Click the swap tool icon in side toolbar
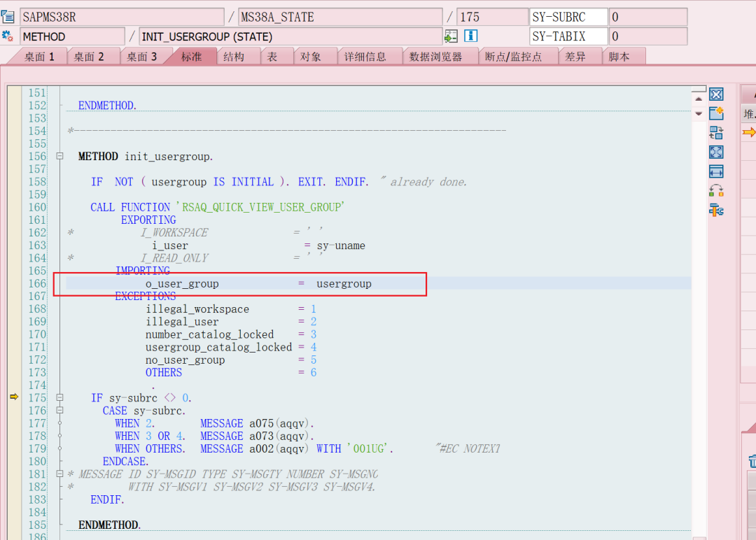This screenshot has width=756, height=540. [x=716, y=132]
